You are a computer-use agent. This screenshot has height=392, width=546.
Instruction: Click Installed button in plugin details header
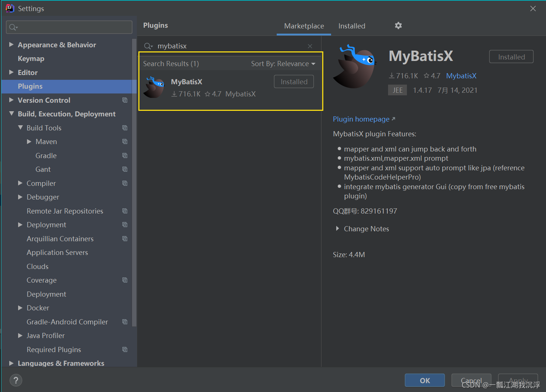pyautogui.click(x=512, y=57)
